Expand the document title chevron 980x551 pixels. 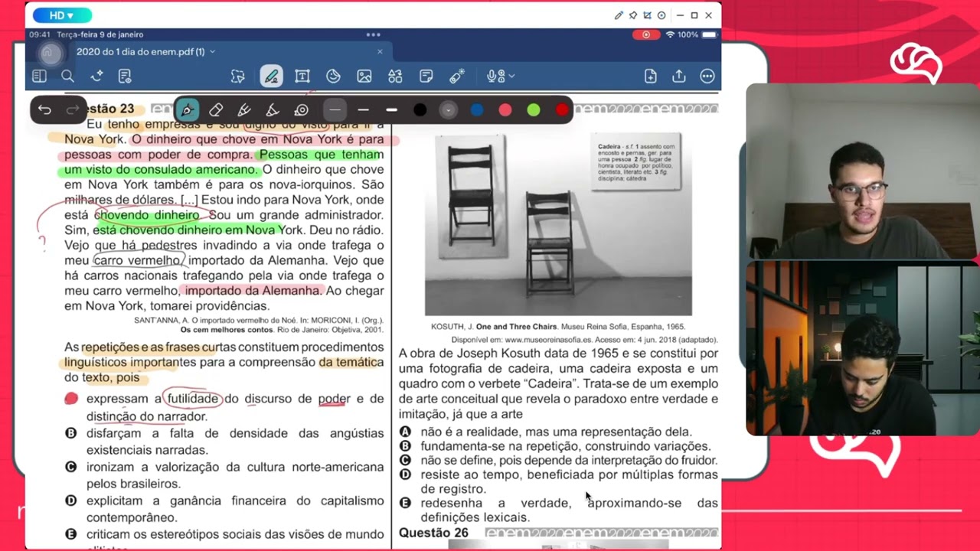click(212, 51)
